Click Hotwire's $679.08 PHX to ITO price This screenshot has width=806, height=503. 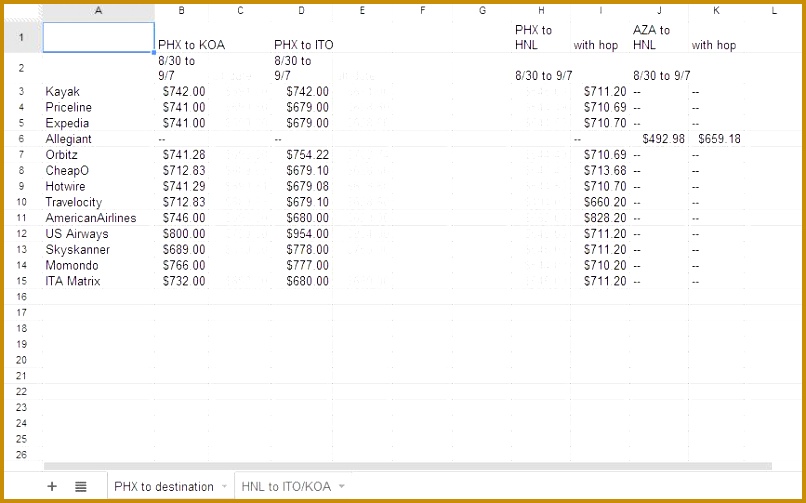tap(307, 187)
